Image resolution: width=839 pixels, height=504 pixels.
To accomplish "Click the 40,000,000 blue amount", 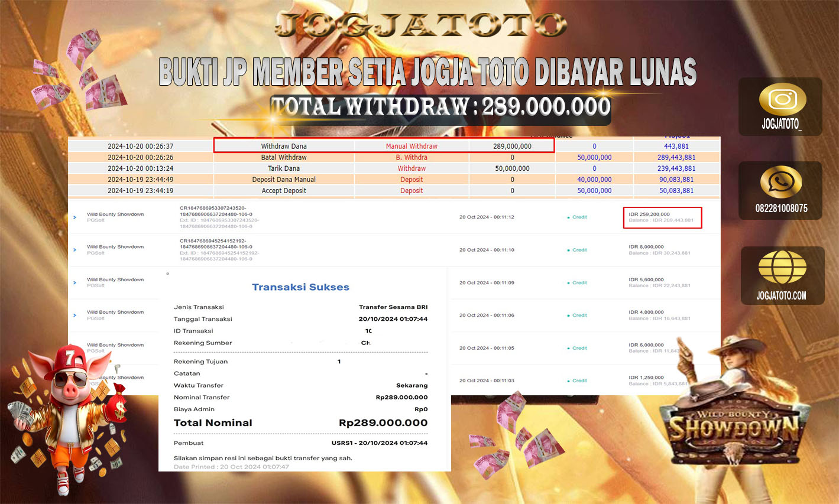I will pos(594,180).
